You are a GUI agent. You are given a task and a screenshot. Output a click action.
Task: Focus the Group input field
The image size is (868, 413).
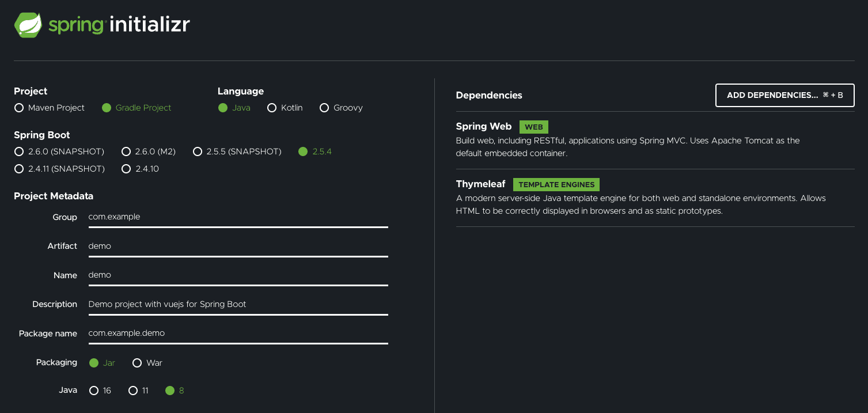click(238, 217)
